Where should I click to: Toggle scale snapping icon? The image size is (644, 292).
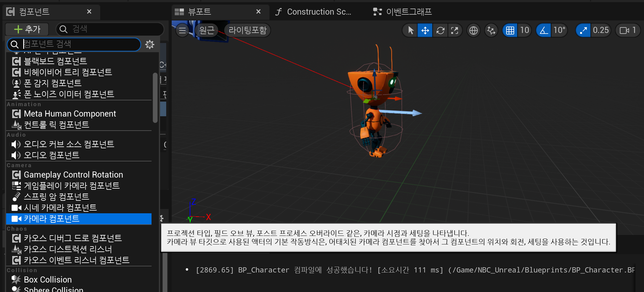[x=583, y=30]
